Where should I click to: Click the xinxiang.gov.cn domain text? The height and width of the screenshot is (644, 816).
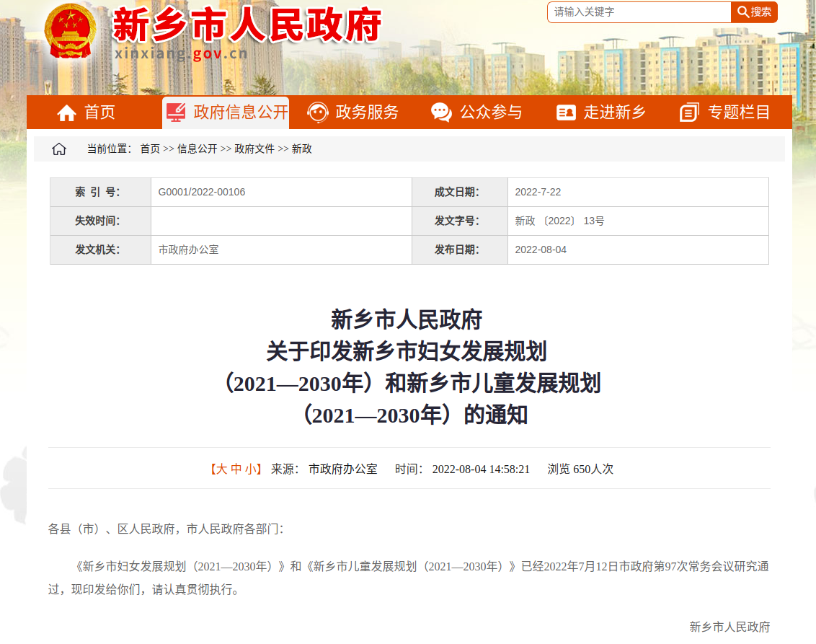point(181,53)
